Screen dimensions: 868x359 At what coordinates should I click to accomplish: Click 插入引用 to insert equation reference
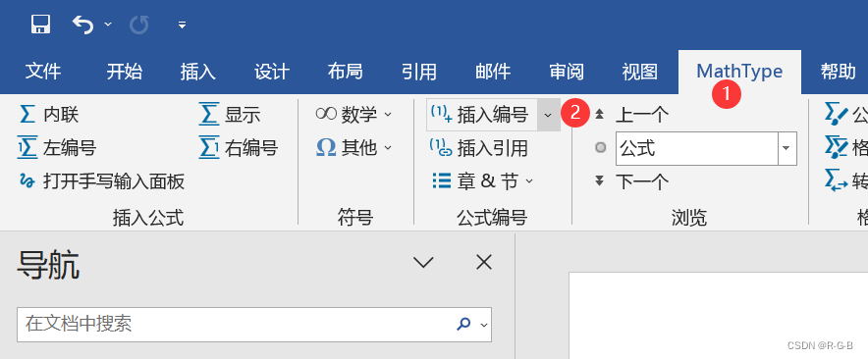click(x=479, y=148)
